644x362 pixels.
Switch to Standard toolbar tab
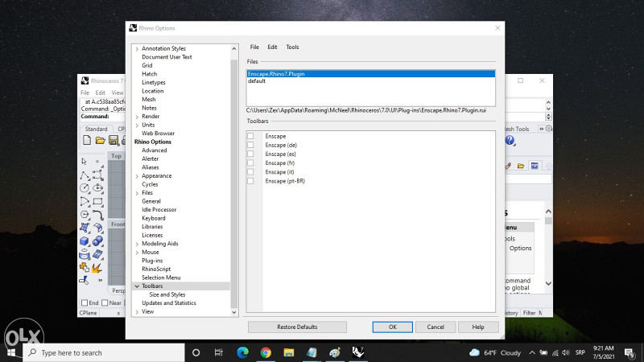coord(96,129)
